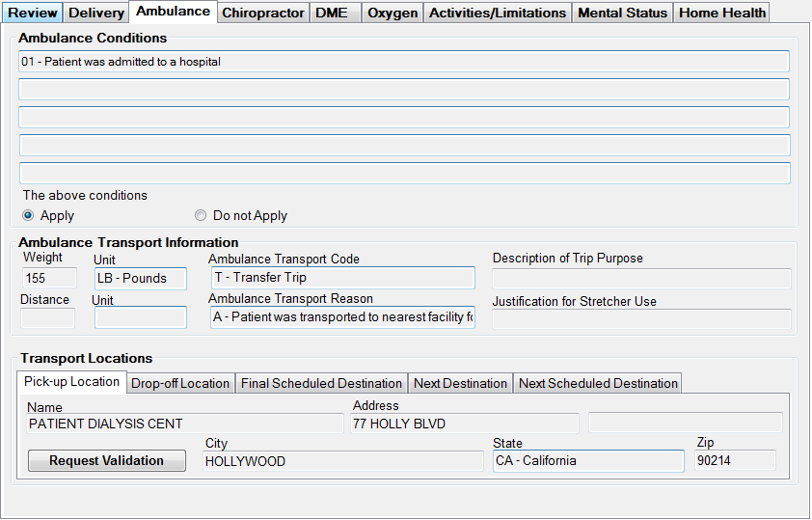Click the Request Validation button
This screenshot has height=520, width=812.
(x=106, y=461)
